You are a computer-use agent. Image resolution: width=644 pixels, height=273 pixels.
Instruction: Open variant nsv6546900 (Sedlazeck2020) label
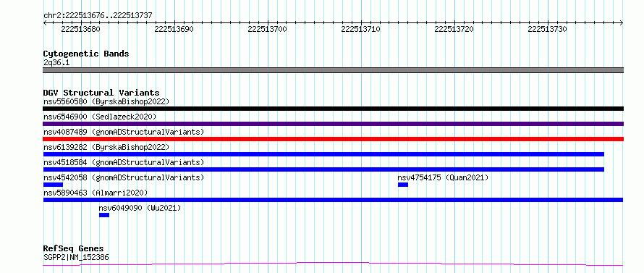(100, 117)
